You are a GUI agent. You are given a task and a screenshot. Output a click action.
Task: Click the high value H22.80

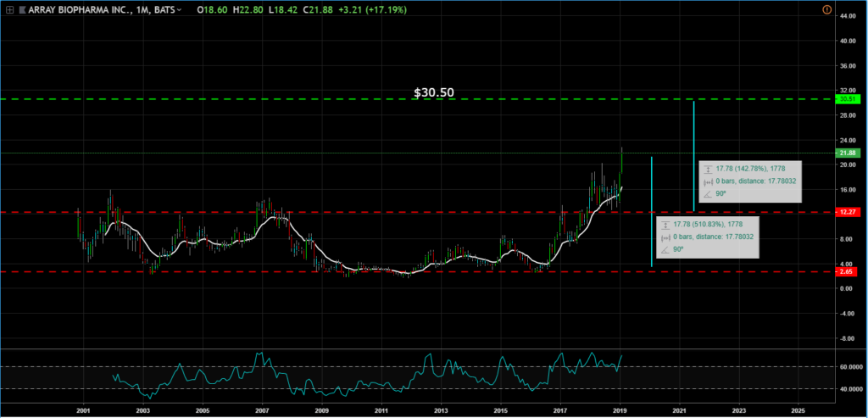248,10
